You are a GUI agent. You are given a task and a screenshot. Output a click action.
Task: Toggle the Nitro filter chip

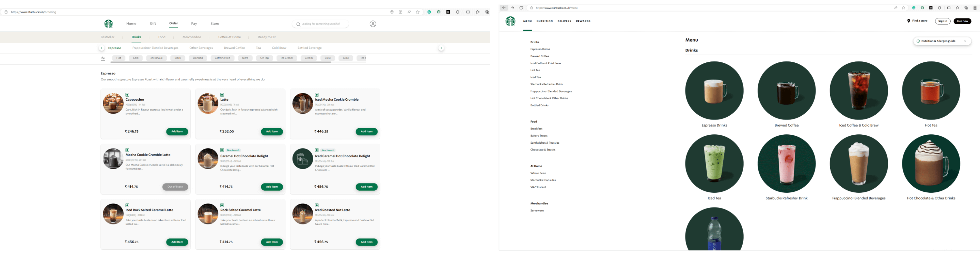click(x=246, y=58)
